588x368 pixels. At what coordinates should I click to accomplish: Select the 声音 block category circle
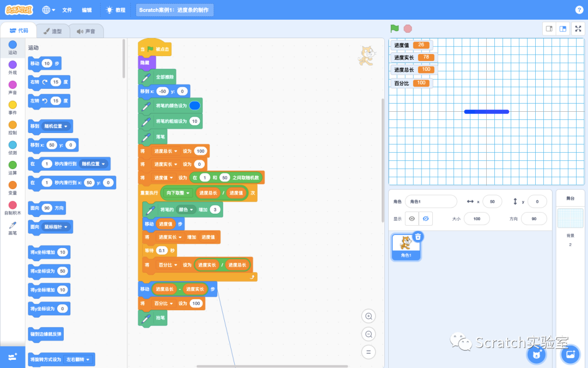point(13,85)
